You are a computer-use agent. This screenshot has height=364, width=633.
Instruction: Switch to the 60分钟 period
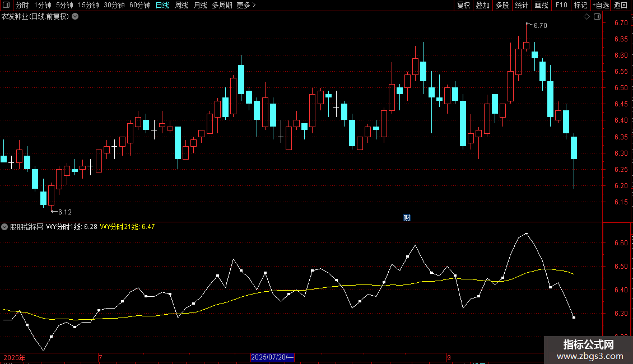coord(139,5)
